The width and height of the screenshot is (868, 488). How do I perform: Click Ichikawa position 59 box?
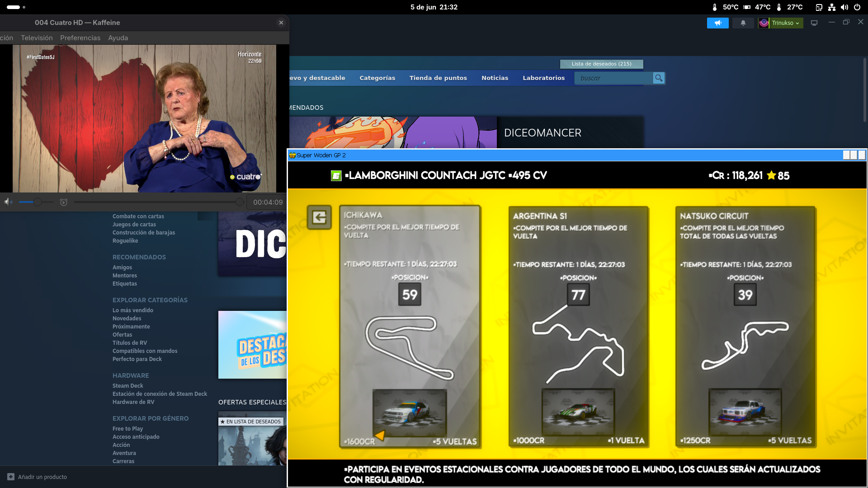pos(410,295)
